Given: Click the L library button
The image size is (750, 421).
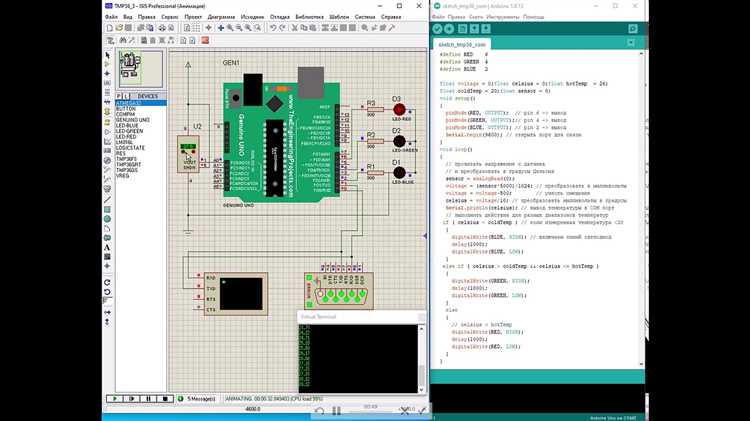Looking at the screenshot, I should 126,96.
